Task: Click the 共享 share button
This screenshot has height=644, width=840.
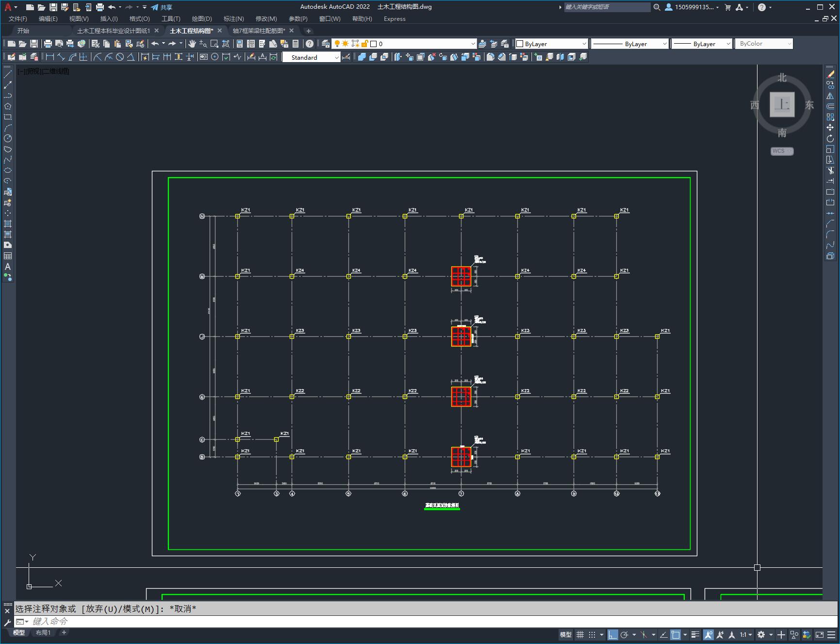Action: pos(162,7)
